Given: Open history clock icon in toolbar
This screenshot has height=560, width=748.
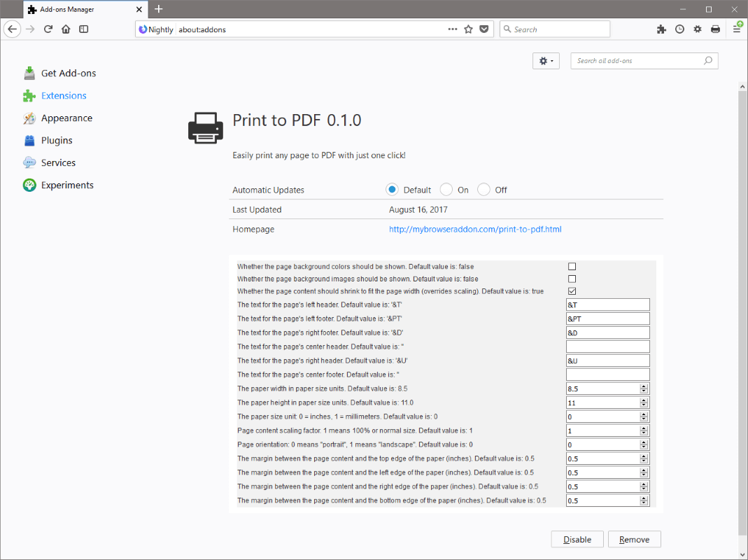Looking at the screenshot, I should (x=679, y=29).
